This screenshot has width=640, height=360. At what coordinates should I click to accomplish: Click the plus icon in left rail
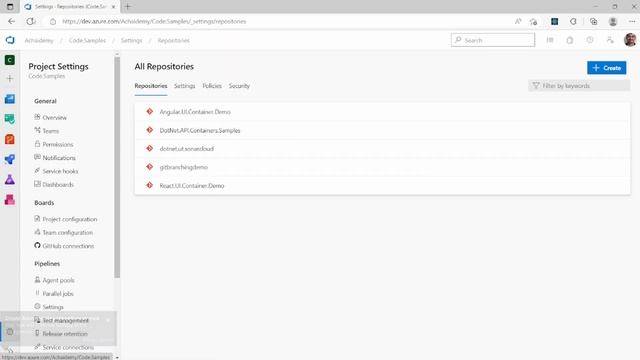pyautogui.click(x=10, y=78)
